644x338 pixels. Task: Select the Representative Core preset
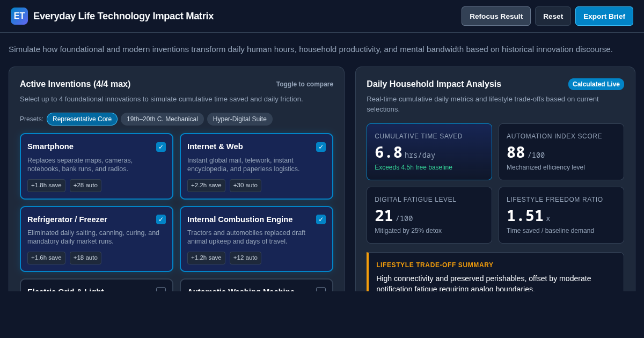click(x=82, y=119)
